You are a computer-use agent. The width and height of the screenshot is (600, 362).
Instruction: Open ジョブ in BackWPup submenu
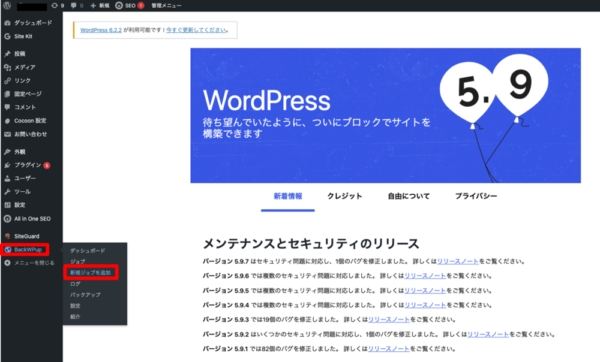[x=78, y=261]
